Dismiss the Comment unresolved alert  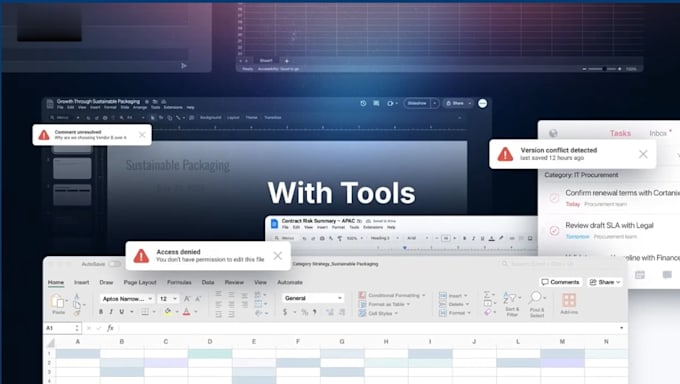pos(142,135)
